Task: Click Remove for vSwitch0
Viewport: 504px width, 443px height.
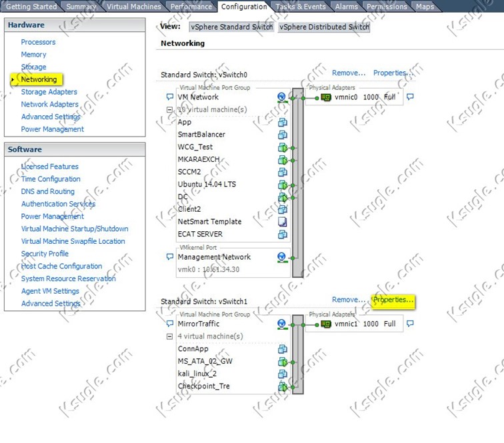Action: click(x=349, y=73)
